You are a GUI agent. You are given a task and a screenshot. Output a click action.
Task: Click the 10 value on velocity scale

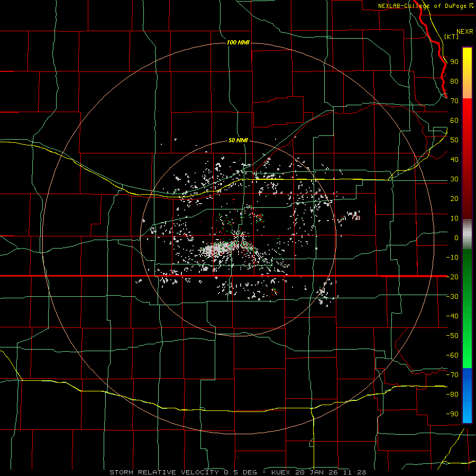pyautogui.click(x=454, y=218)
